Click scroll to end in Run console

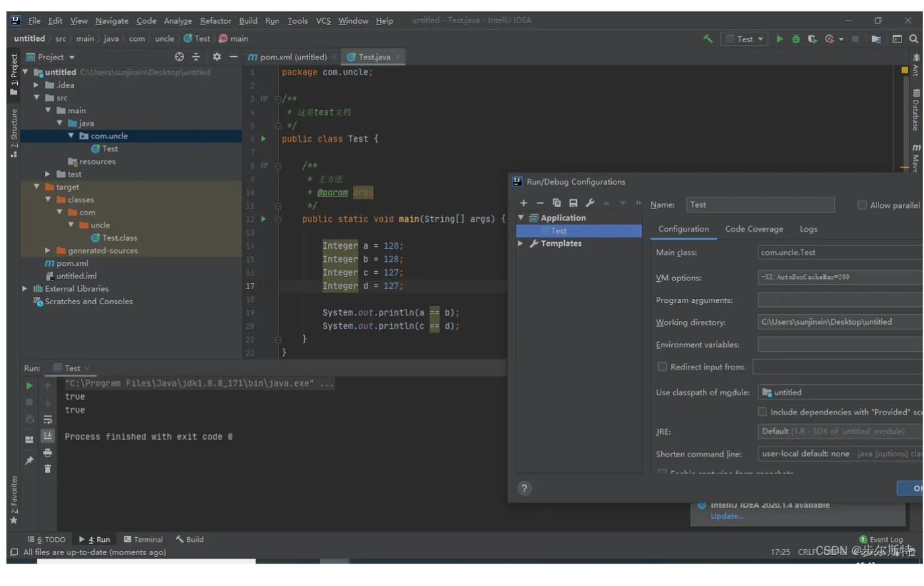48,436
